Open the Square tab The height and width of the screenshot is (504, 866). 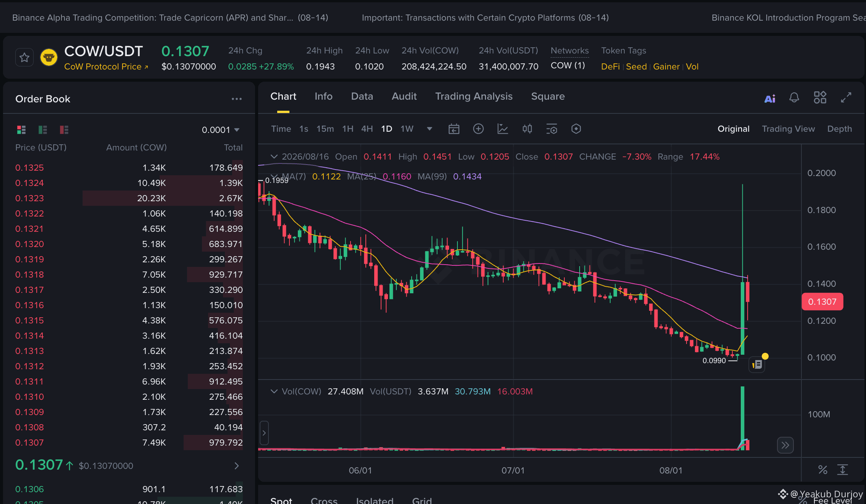click(548, 96)
